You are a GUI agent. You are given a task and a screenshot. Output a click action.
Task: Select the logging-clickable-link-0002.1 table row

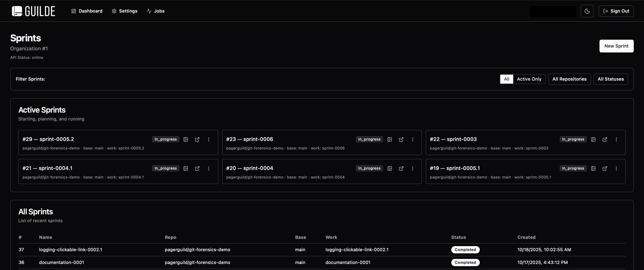(x=70, y=250)
